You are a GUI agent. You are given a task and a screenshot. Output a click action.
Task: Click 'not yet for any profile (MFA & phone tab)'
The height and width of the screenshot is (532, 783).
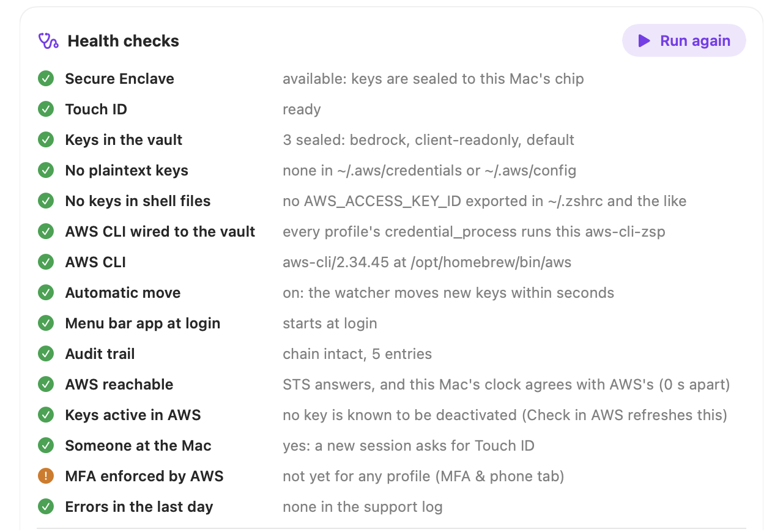(423, 476)
